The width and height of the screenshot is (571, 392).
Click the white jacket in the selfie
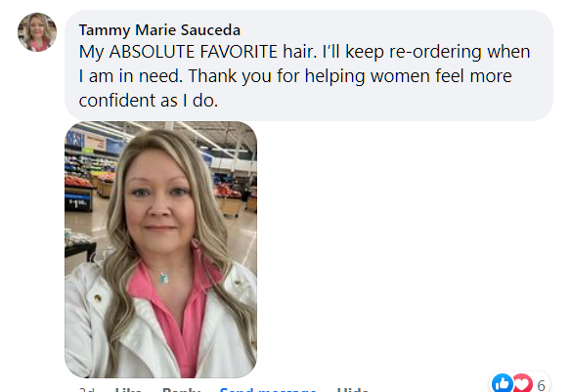86,321
